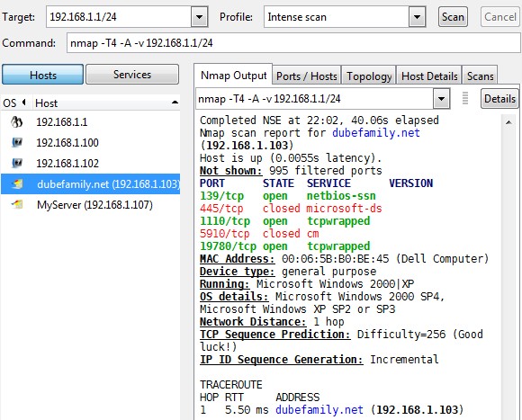The width and height of the screenshot is (522, 420).
Task: Click the Command field with nmap -T4 -A
Action: 293,43
